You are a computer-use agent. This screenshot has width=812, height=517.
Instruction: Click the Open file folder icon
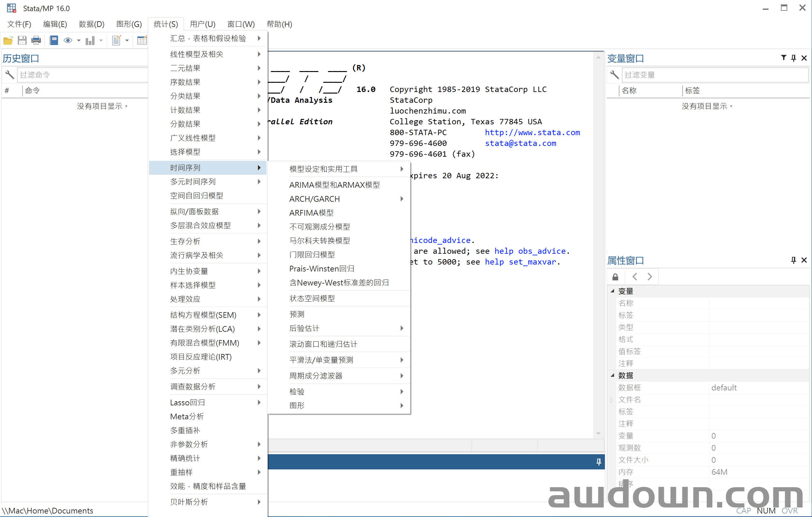click(x=8, y=41)
